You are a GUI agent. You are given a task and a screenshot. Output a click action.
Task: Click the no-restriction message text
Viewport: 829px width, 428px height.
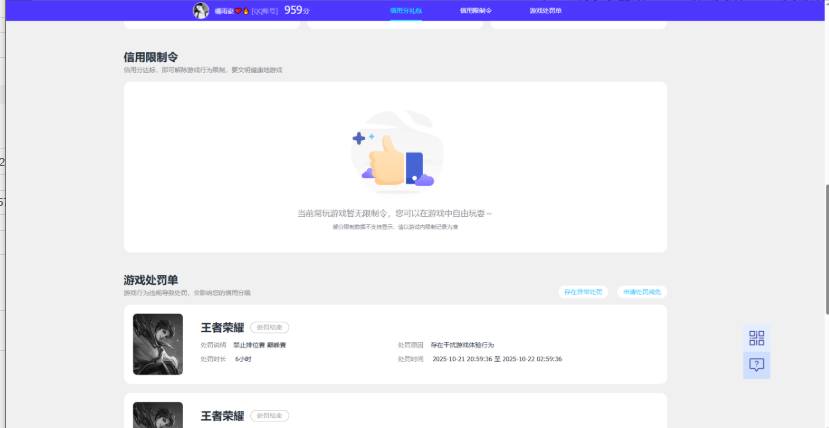(395, 213)
